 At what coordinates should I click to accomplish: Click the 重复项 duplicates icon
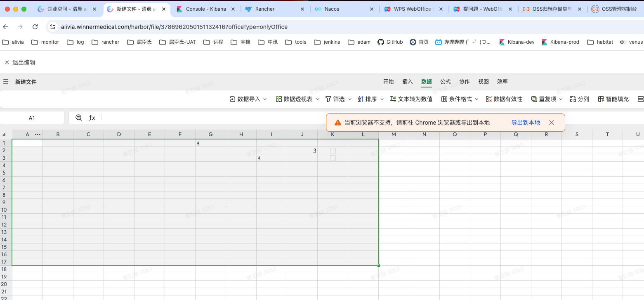pyautogui.click(x=534, y=99)
